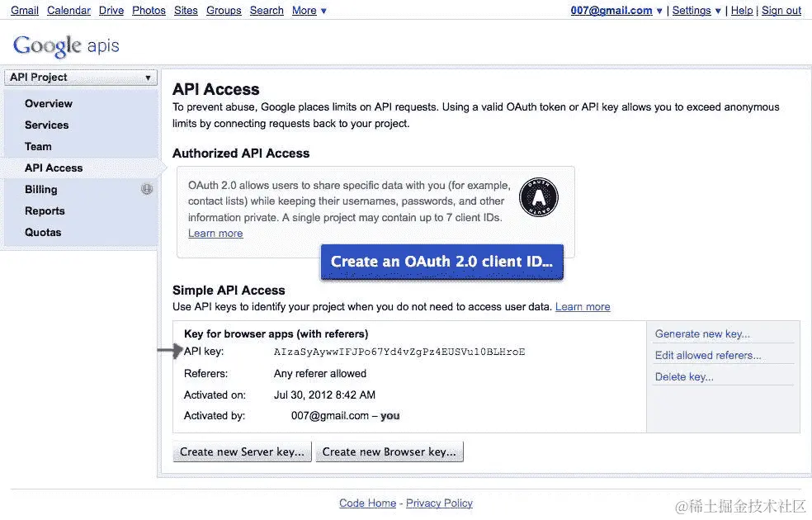Select Services in the sidebar

click(x=46, y=125)
